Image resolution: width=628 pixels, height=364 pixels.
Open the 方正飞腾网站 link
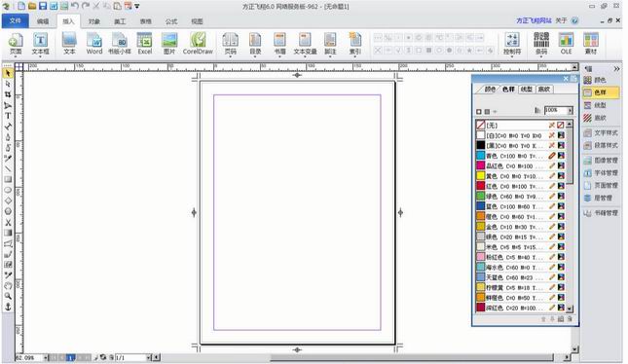(x=534, y=20)
